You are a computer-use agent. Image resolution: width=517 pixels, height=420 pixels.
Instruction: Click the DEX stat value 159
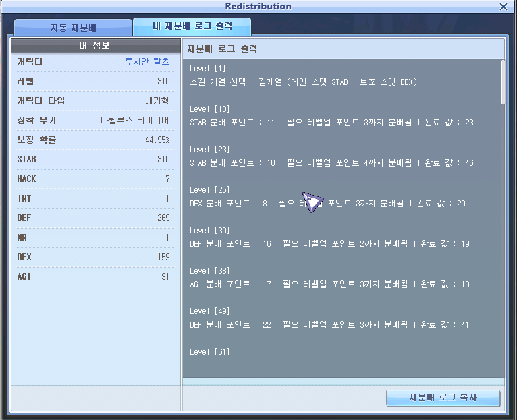pyautogui.click(x=164, y=257)
